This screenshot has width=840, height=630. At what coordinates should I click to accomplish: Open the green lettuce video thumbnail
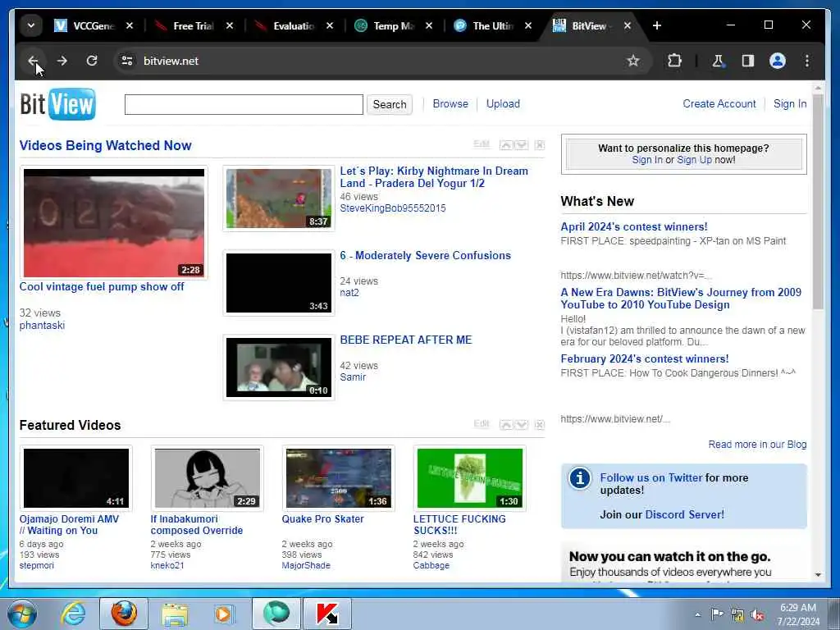[x=470, y=478]
